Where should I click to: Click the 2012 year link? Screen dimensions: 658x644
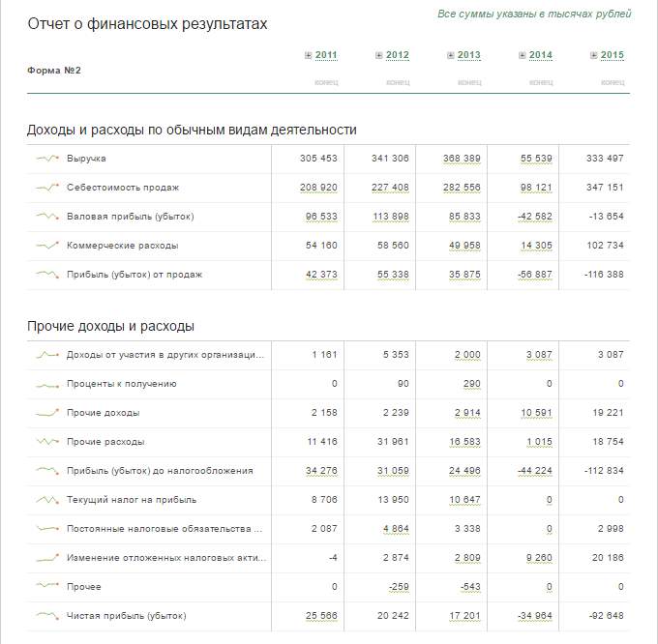398,55
